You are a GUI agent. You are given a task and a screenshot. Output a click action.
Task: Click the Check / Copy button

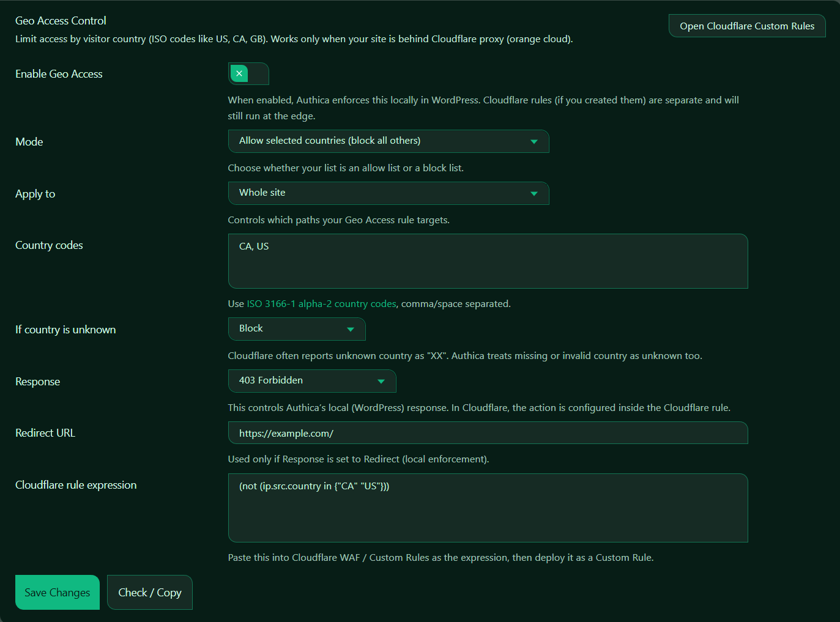(150, 593)
